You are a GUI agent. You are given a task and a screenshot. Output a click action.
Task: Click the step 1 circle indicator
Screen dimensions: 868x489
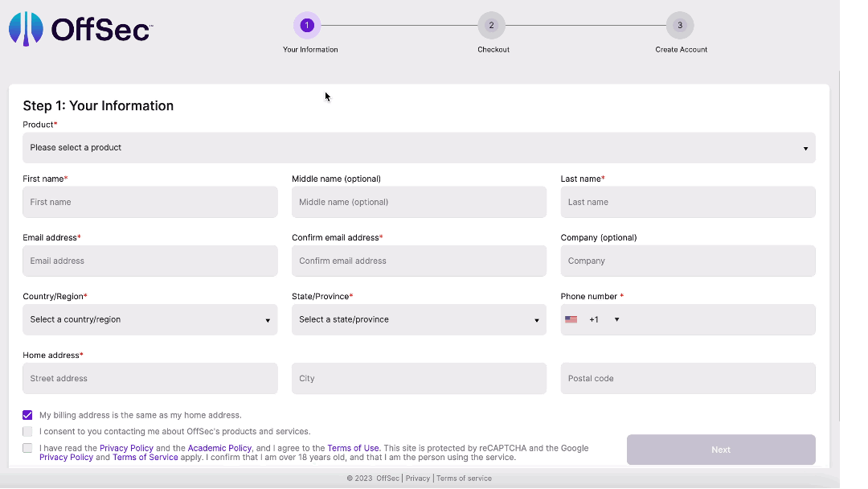pos(309,25)
